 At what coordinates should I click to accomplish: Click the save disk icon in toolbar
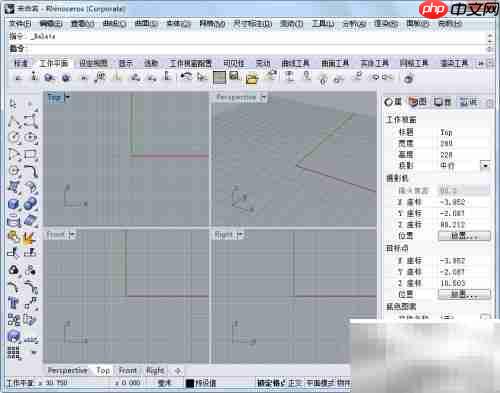(x=235, y=77)
